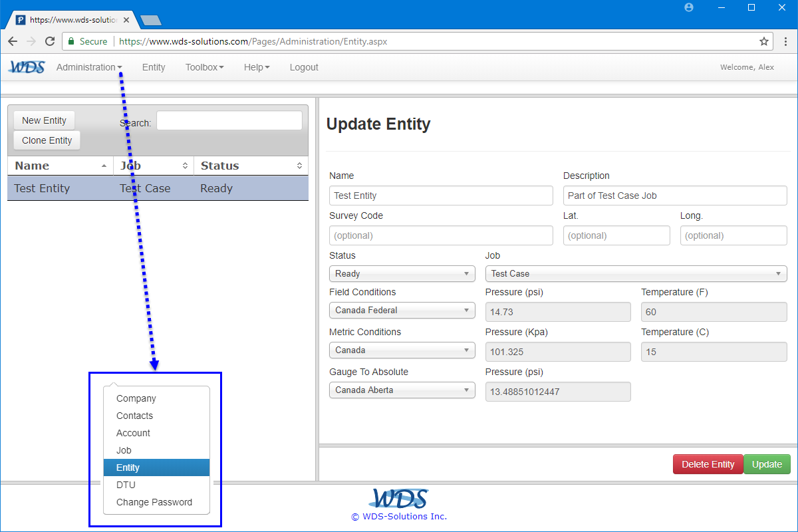Select highlighted Entity menu entry
Viewport: 798px width, 532px height.
tap(156, 467)
